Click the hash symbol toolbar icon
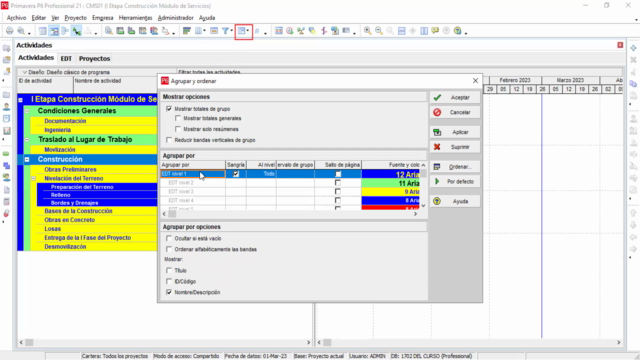The image size is (640, 360). point(257,31)
